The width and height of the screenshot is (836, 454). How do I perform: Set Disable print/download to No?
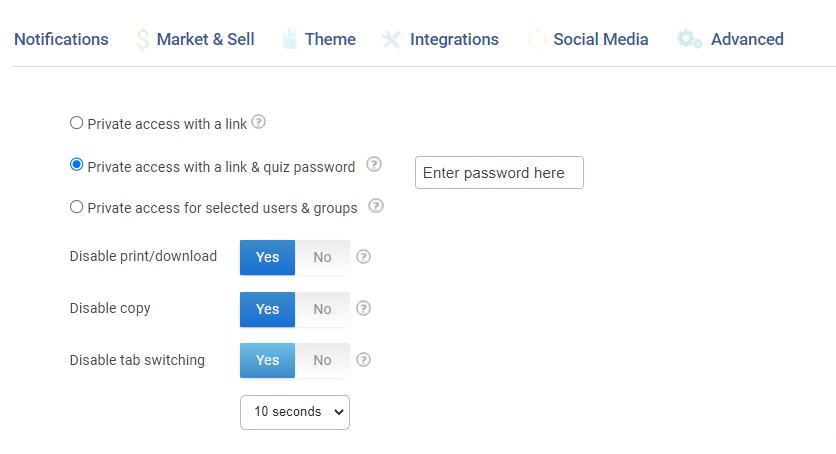tap(322, 257)
